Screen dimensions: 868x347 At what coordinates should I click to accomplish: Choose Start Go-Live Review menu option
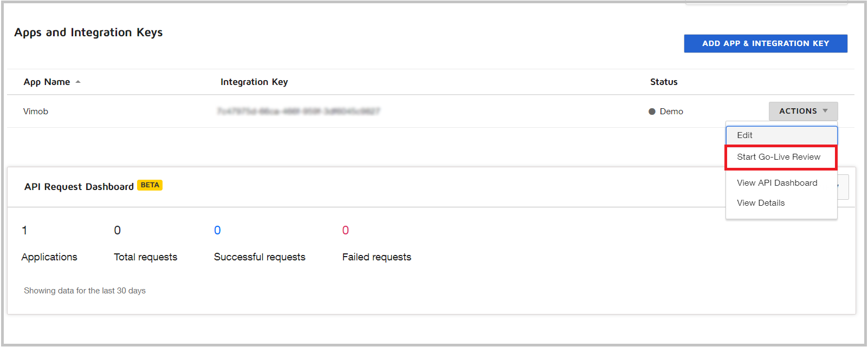pyautogui.click(x=779, y=157)
